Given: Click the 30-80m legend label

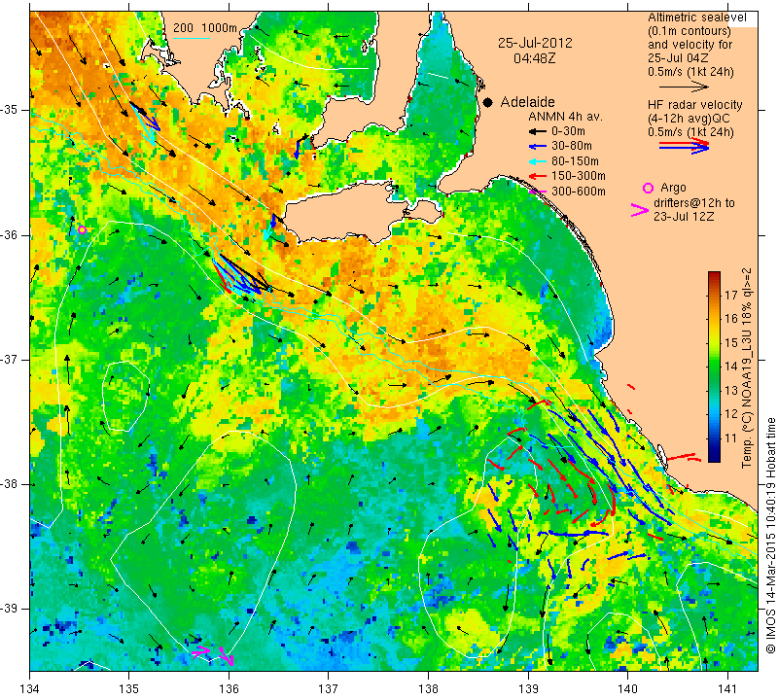Looking at the screenshot, I should tap(572, 147).
